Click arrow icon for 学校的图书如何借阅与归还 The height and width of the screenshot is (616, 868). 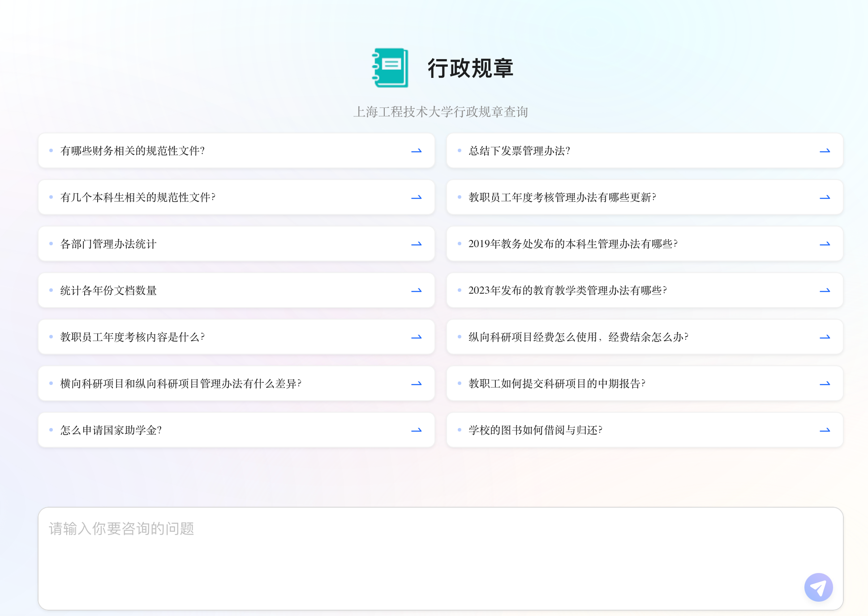click(x=825, y=430)
